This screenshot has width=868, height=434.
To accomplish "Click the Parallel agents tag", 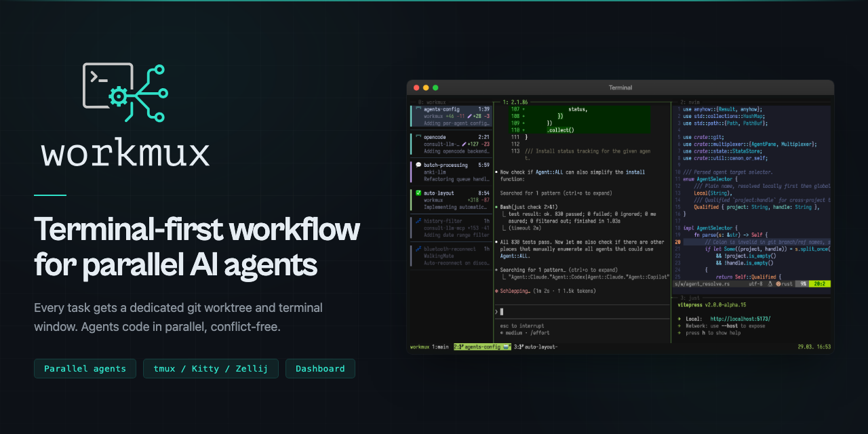I will (85, 368).
